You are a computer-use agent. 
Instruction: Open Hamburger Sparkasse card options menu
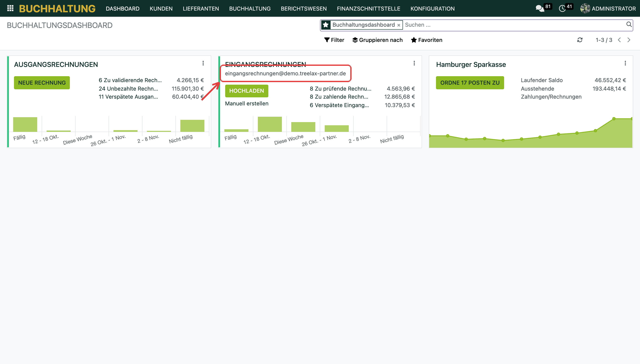625,63
